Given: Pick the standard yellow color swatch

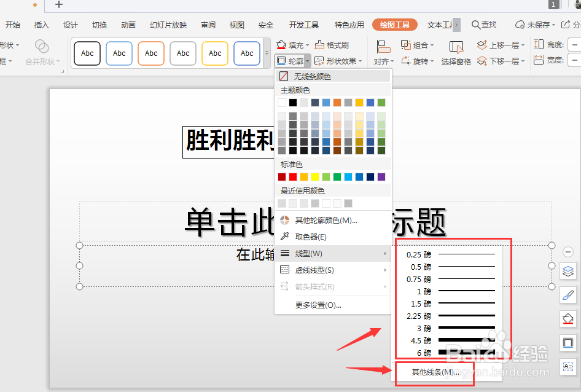Looking at the screenshot, I should pyautogui.click(x=315, y=177).
